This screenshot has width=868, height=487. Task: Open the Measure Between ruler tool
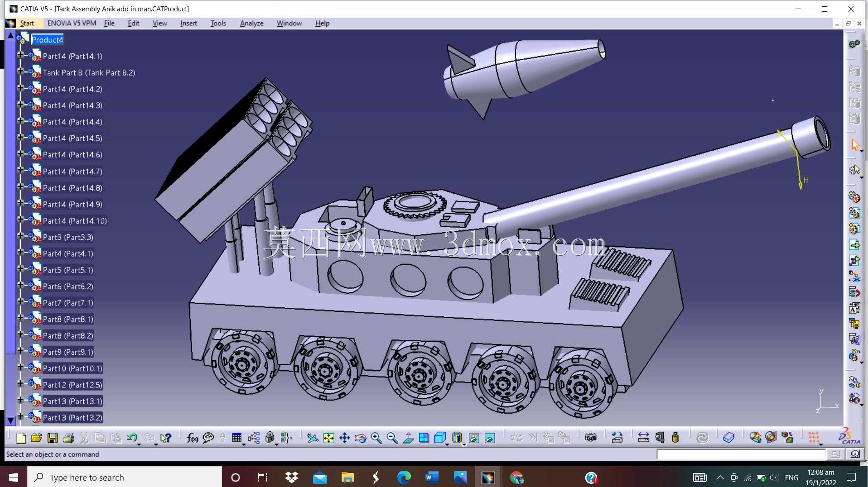643,438
